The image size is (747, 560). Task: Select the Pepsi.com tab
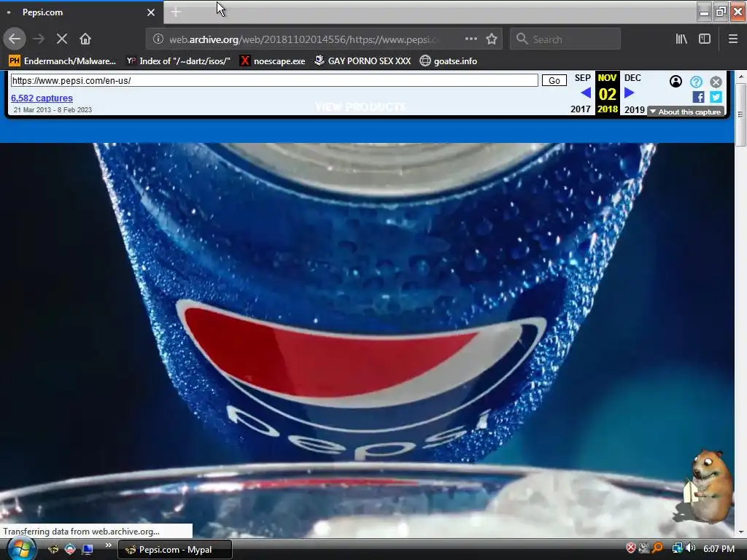point(82,12)
